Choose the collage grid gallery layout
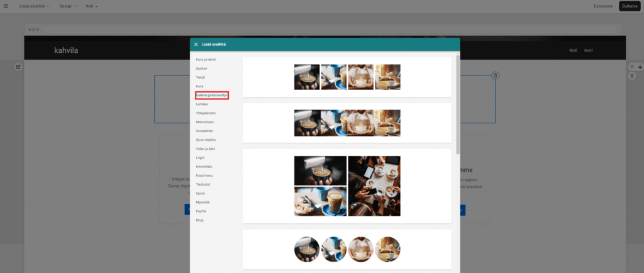644x273 pixels. coord(347,186)
